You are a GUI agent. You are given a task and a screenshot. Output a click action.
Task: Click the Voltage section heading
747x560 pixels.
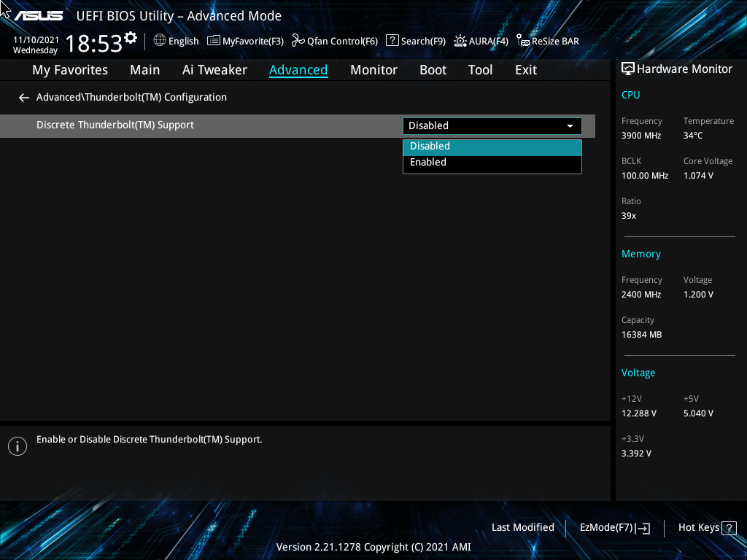638,373
